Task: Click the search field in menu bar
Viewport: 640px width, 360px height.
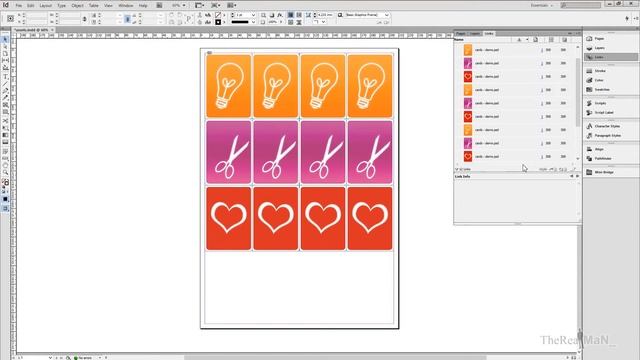Action: (580, 6)
